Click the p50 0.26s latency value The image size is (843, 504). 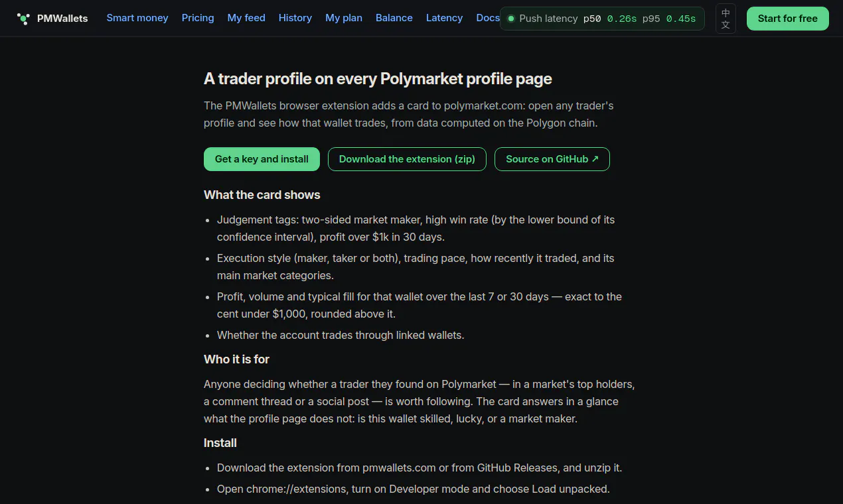(x=610, y=19)
